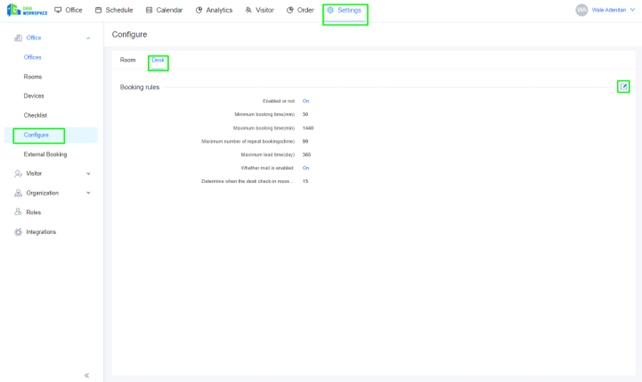The image size is (642, 382).
Task: Switch to the Desk tab
Action: click(x=158, y=60)
